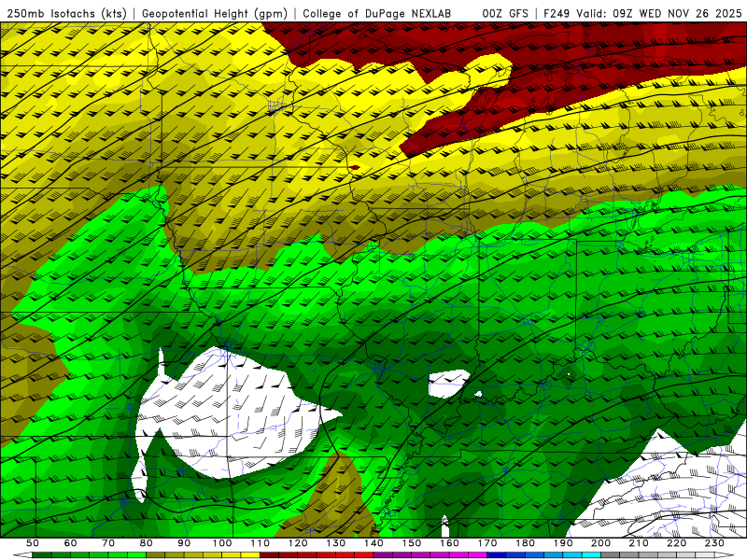
Task: Click the 'Geopotential Height (gpm)' header text
Action: coord(215,14)
